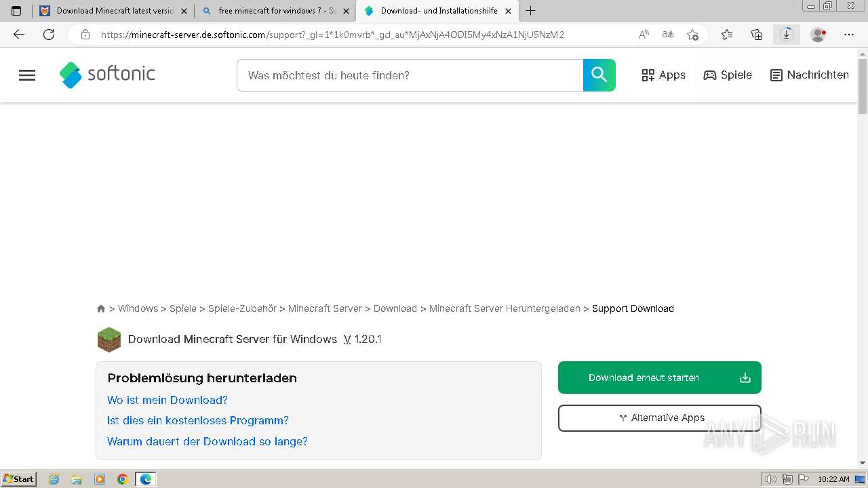Close the Download- und Installationshilfe tab
Screen dimensions: 868x488
[x=509, y=11]
